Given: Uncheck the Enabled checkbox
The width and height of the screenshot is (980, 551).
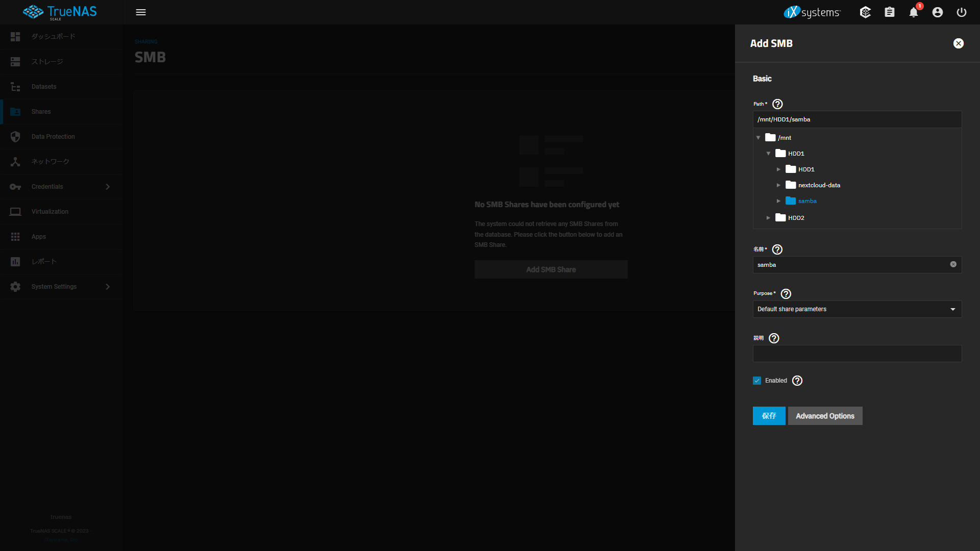Looking at the screenshot, I should pos(757,381).
